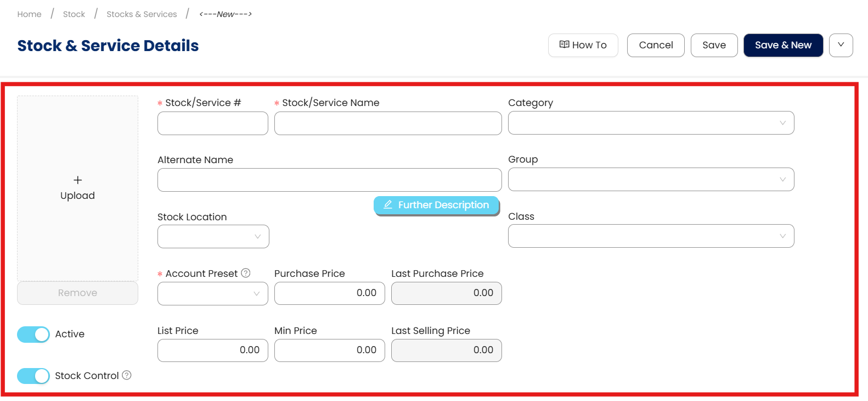
Task: Toggle the Active switch
Action: point(33,334)
